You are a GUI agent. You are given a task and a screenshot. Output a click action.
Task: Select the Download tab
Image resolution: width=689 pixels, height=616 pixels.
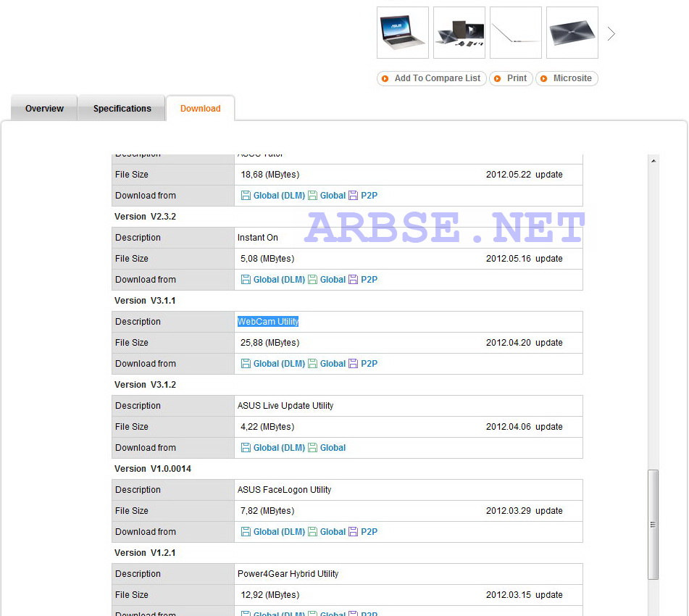click(201, 108)
